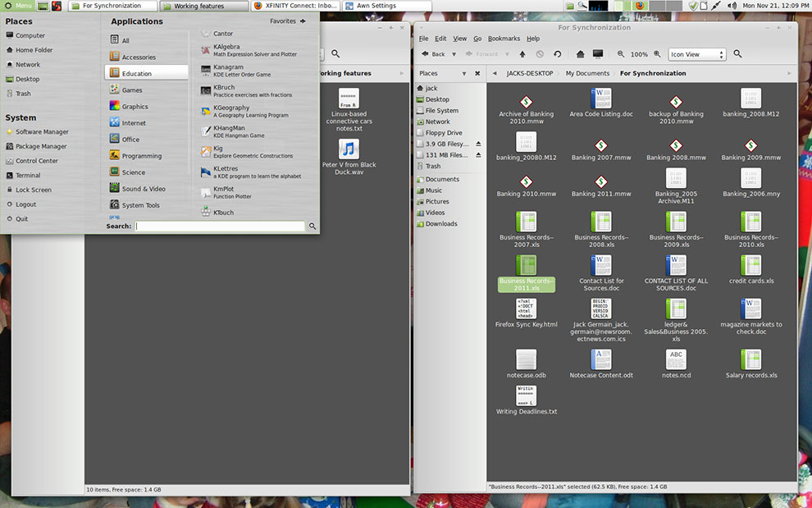Select the Firefox Sync Key.html file
812x508 pixels.
526,313
